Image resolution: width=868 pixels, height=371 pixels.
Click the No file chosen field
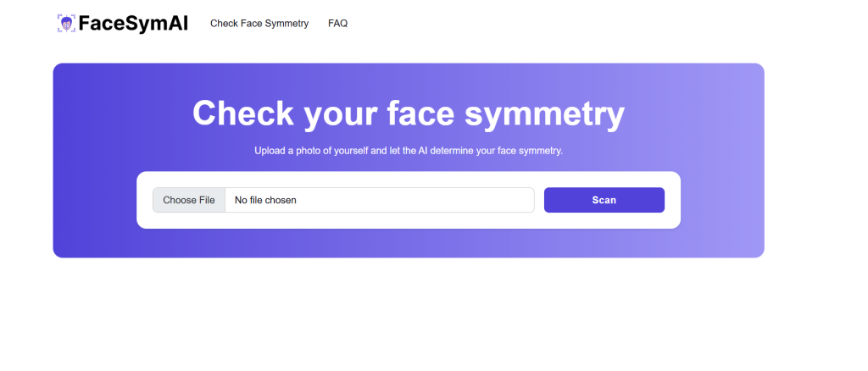pyautogui.click(x=379, y=200)
